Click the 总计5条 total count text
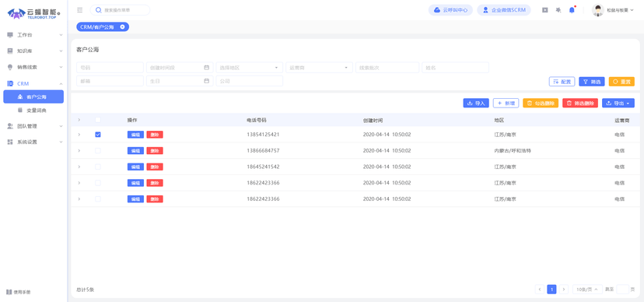 (86, 290)
